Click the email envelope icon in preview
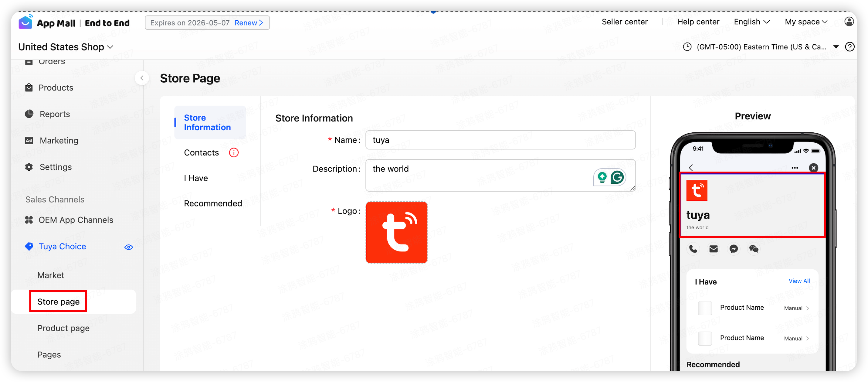The image size is (868, 382). pos(713,249)
